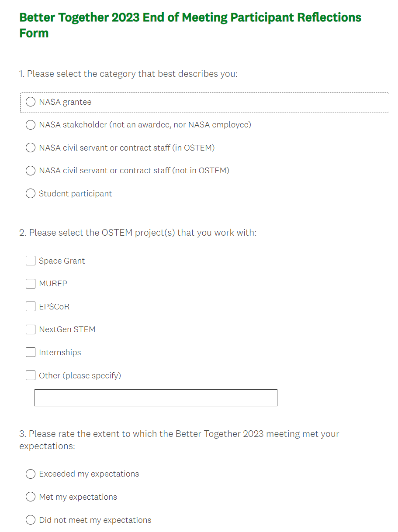Click the NextGen STEM label text
The image size is (398, 532).
(x=67, y=329)
